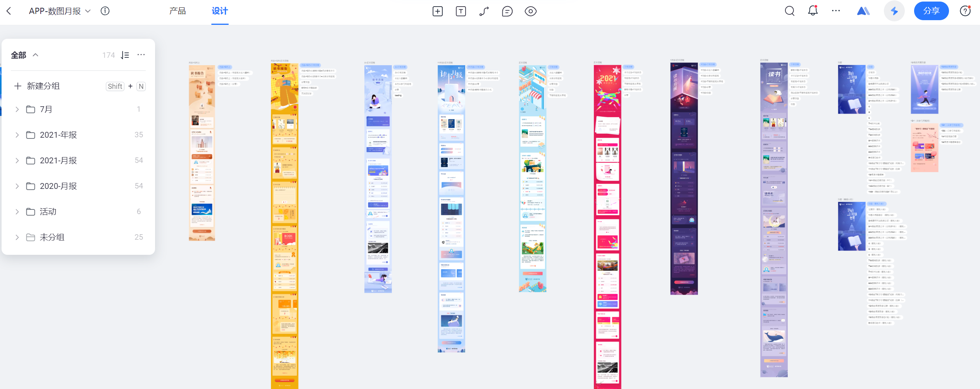Select the text tool icon
980x389 pixels.
click(461, 11)
